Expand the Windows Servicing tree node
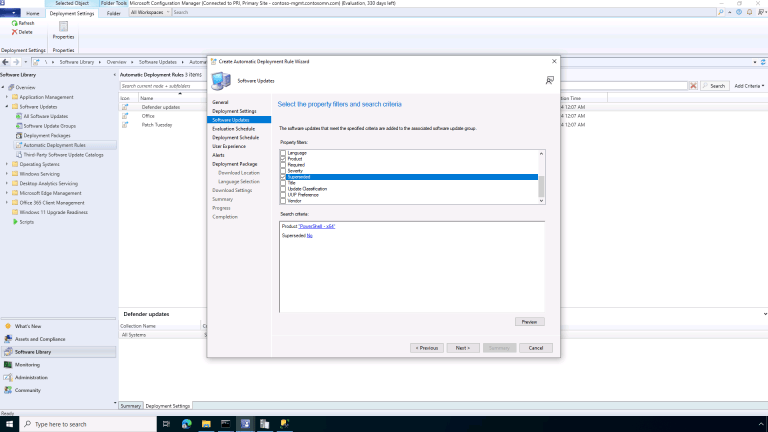This screenshot has width=768, height=432. (x=7, y=174)
